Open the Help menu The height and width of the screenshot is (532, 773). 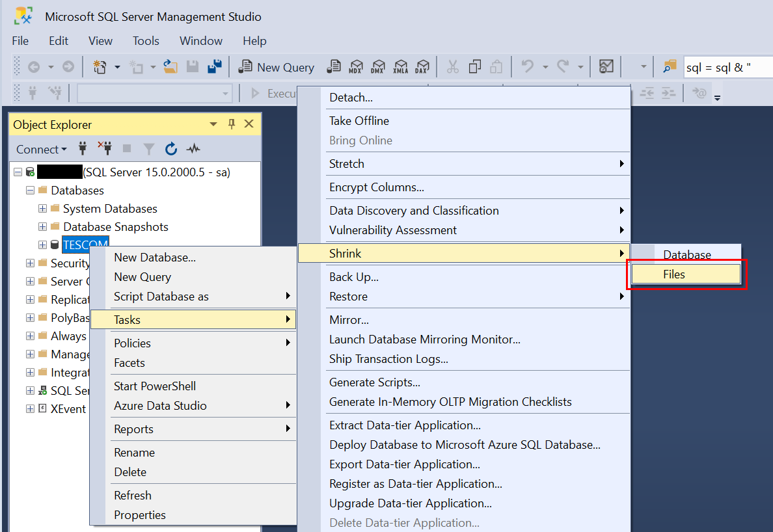pyautogui.click(x=254, y=41)
